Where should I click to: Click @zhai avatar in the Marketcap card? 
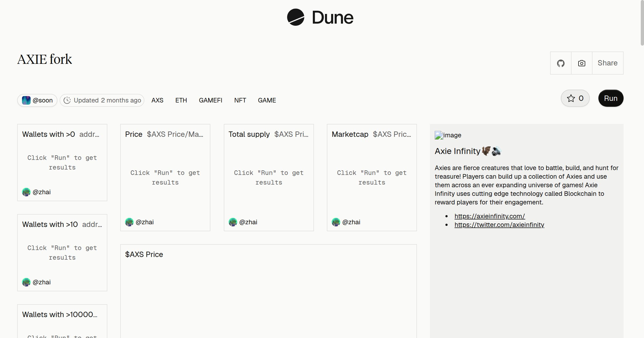click(336, 222)
